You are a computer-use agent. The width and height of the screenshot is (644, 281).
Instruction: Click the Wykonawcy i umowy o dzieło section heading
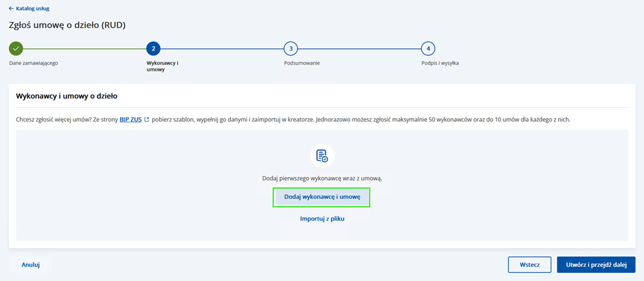66,96
